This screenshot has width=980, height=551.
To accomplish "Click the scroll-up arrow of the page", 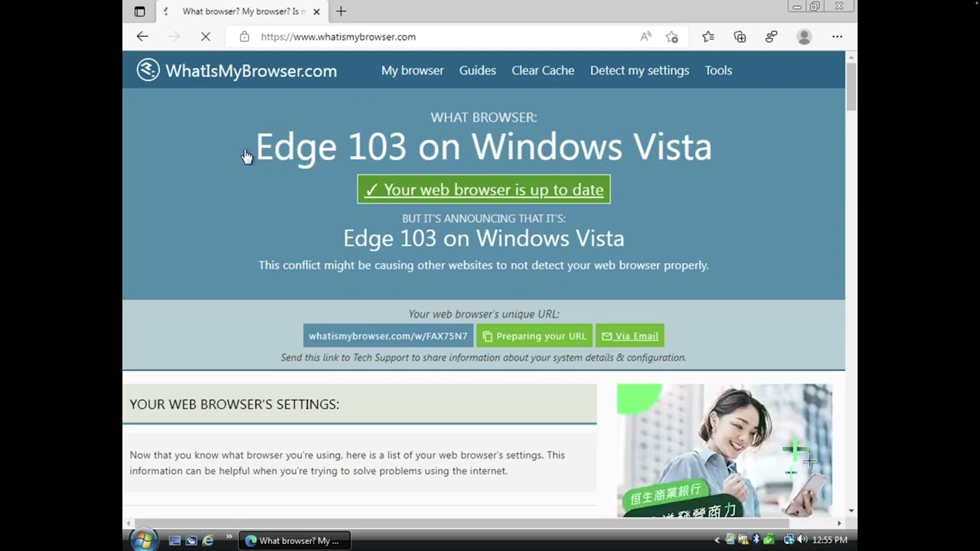I will pyautogui.click(x=851, y=57).
